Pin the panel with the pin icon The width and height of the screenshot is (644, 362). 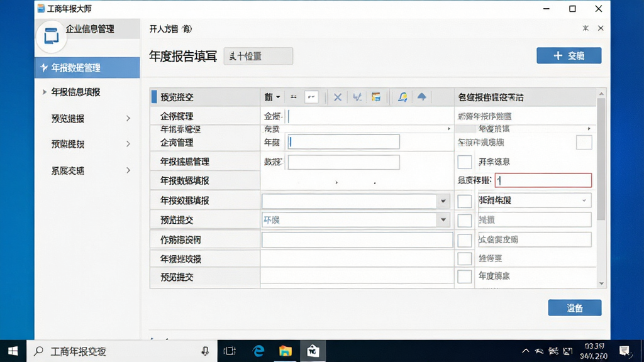coord(586,28)
